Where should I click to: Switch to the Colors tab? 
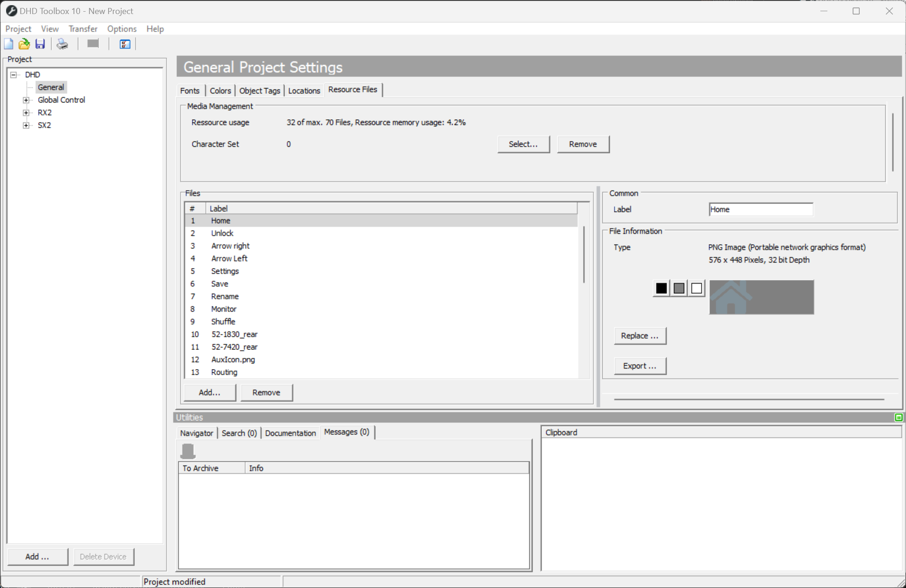220,90
